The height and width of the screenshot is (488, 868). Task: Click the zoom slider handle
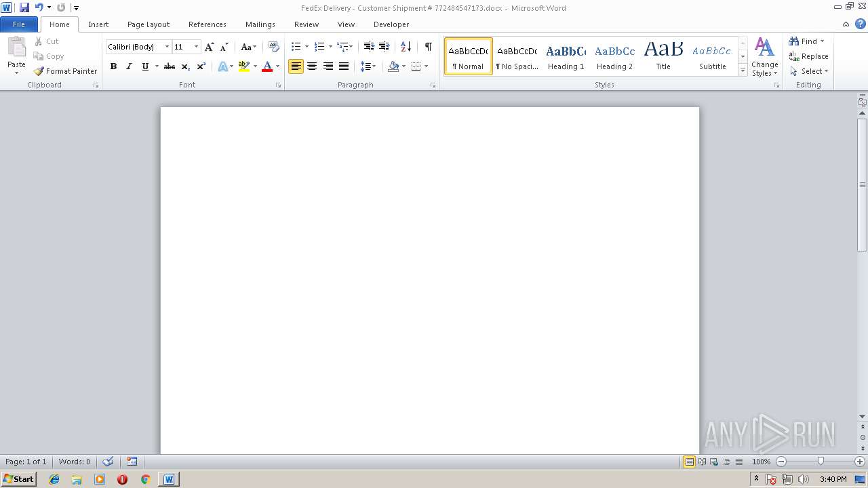[x=821, y=462]
